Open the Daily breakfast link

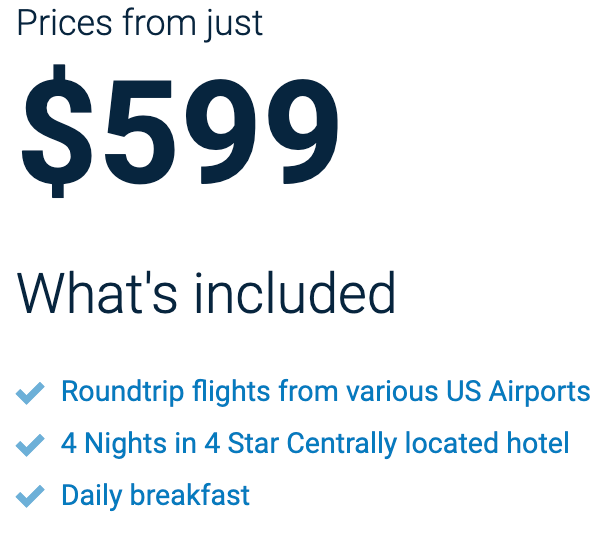click(x=156, y=495)
